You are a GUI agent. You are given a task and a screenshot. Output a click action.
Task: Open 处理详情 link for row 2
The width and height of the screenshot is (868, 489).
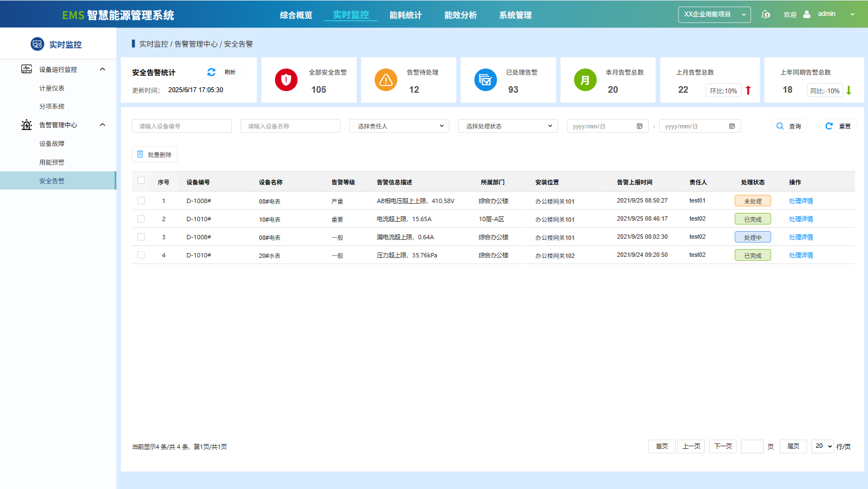point(800,219)
